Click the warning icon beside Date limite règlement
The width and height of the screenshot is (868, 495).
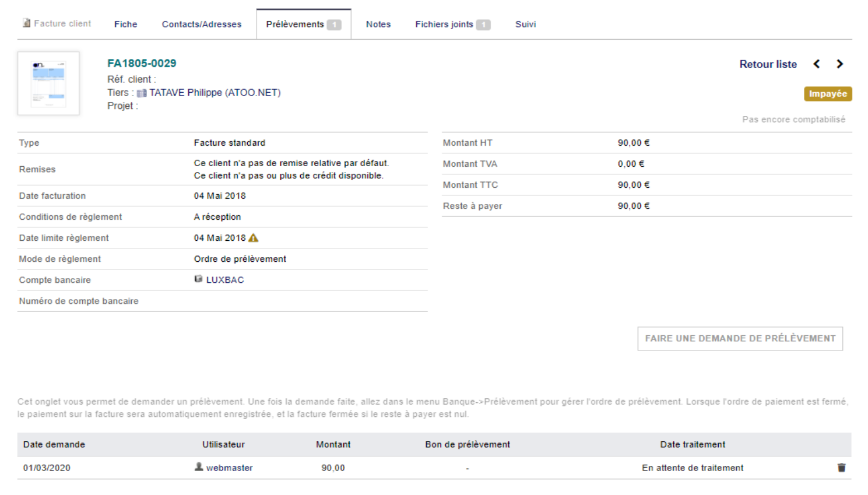point(253,238)
